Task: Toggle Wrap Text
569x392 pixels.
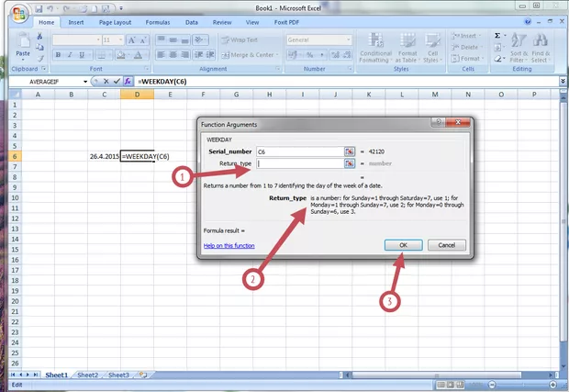Action: pyautogui.click(x=240, y=39)
